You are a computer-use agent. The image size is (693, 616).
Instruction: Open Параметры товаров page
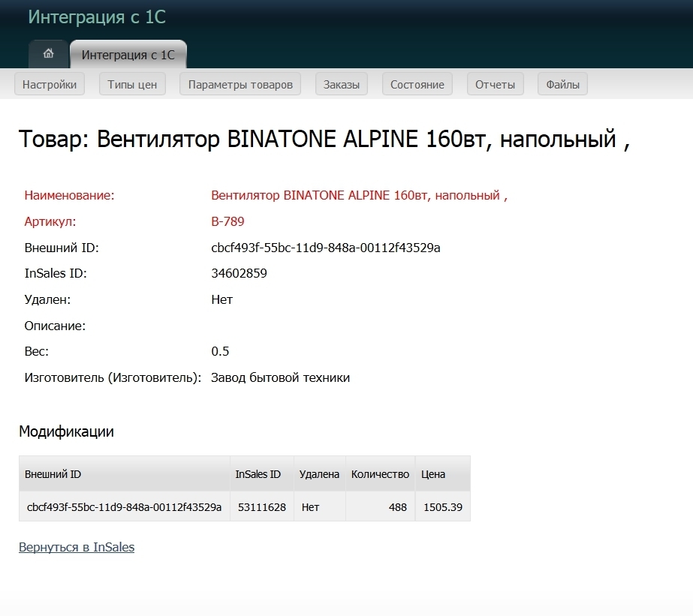pyautogui.click(x=240, y=84)
